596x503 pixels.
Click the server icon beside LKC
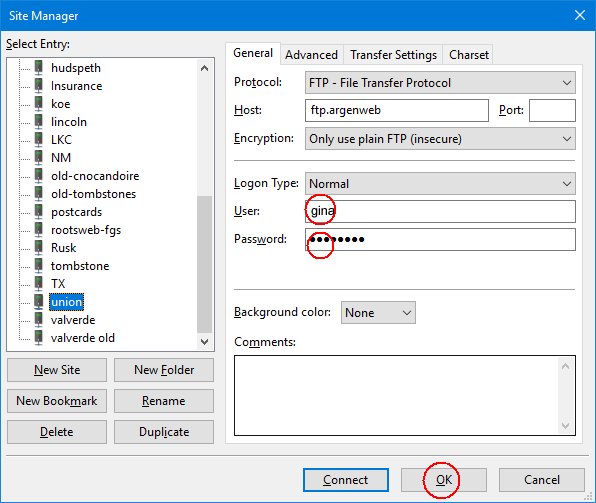coord(39,140)
